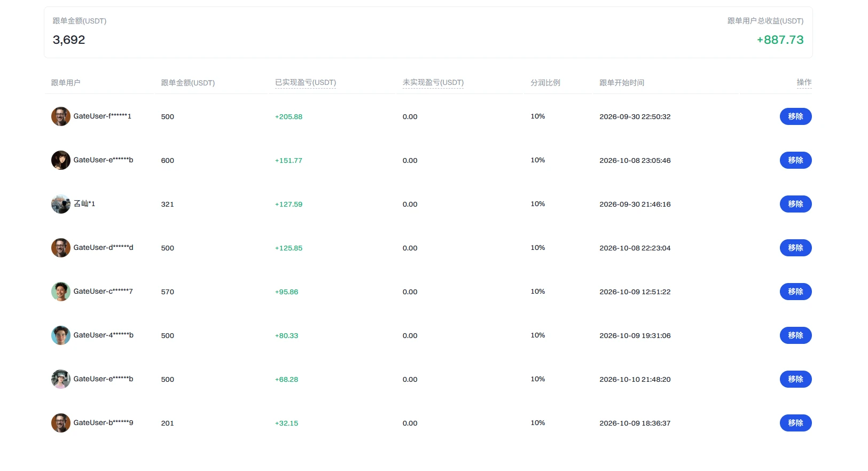This screenshot has height=471, width=868.
Task: Select GateUser-d******d's profile avatar
Action: 61,248
